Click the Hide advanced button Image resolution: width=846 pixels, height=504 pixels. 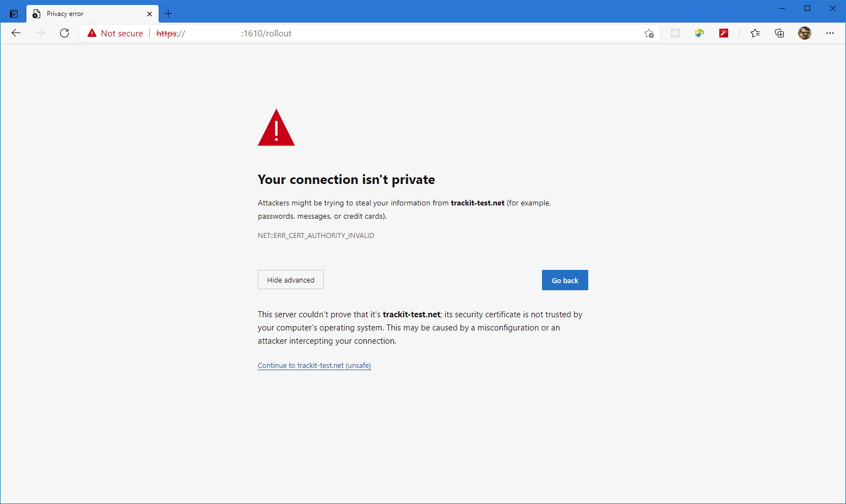click(291, 280)
